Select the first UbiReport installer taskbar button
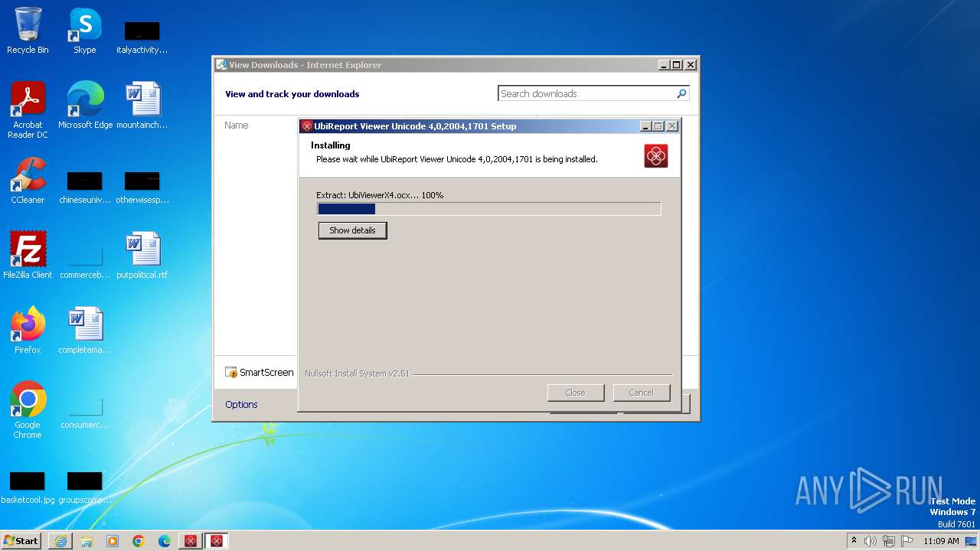Viewport: 980px width, 551px height. 191,541
